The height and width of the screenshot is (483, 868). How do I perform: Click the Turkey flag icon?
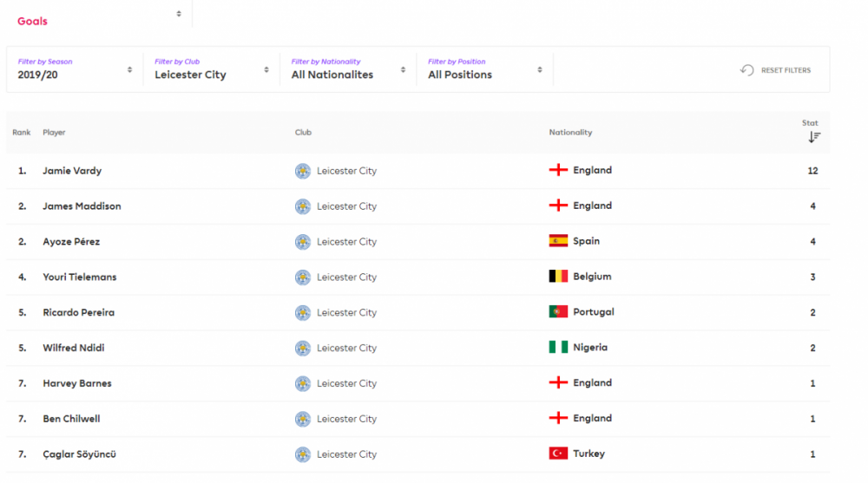[x=558, y=454]
